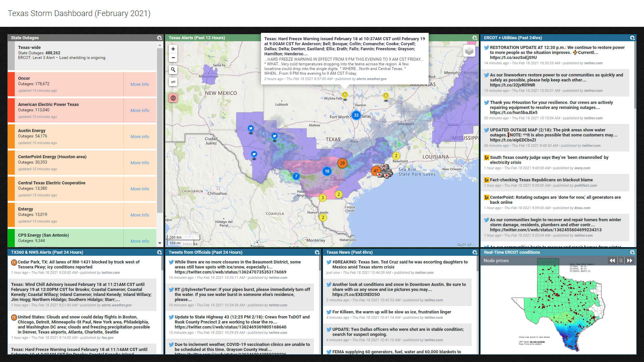Rewind the Node prices slideshow
This screenshot has width=644, height=362.
point(612,260)
